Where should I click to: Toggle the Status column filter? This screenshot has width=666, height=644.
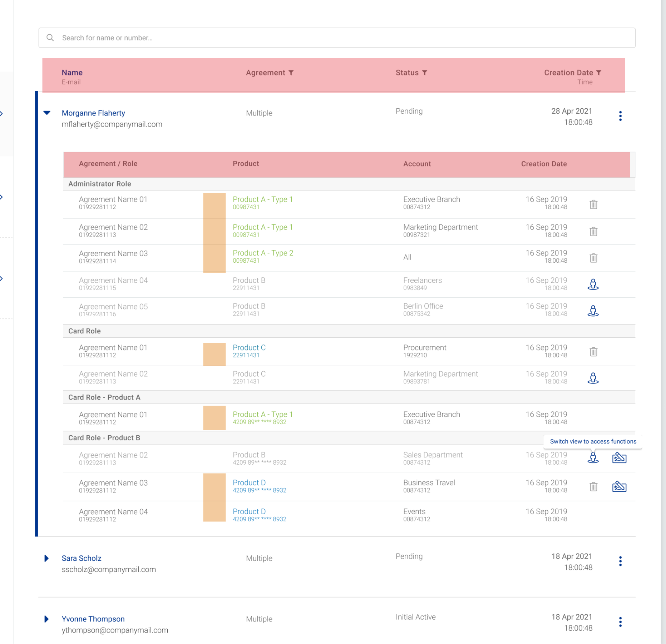tap(425, 73)
